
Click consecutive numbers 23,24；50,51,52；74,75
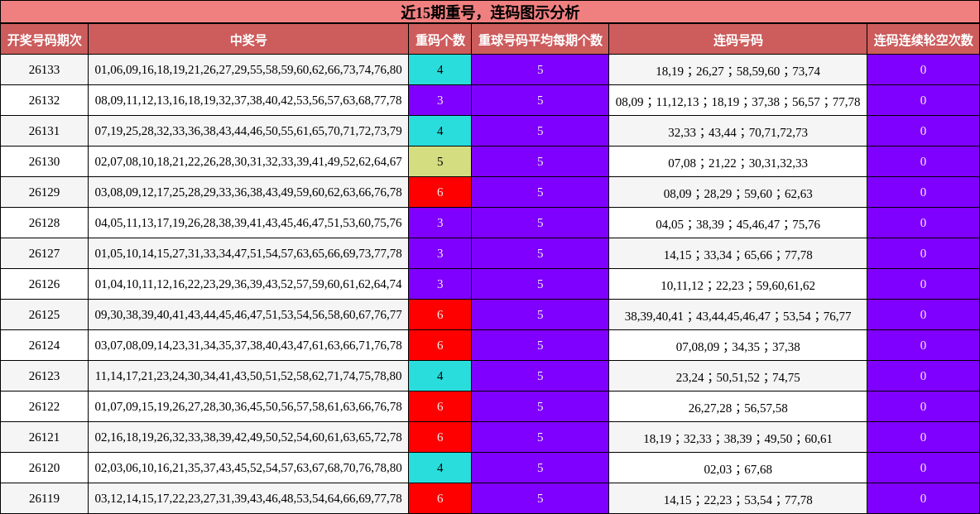[x=737, y=377]
